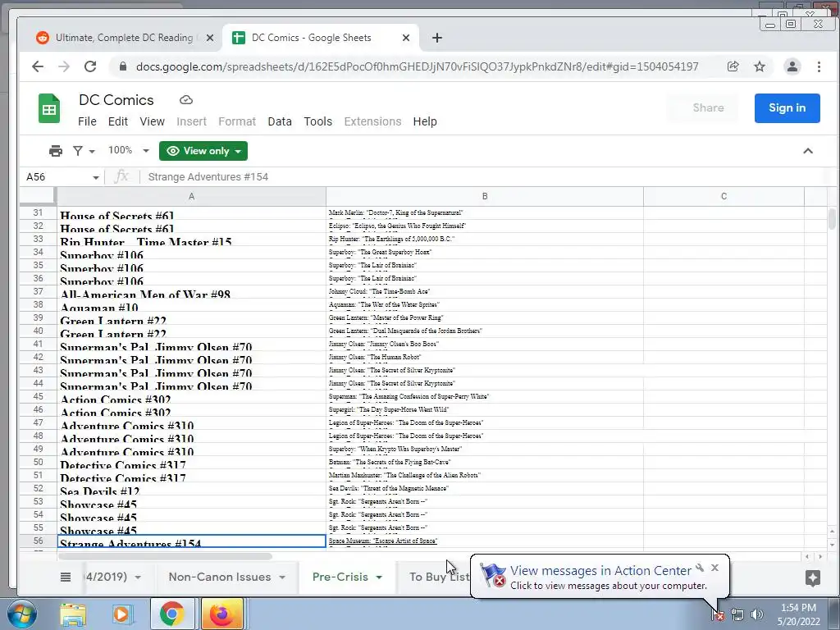Launch Windows Media Player from taskbar
Screen dimensions: 840x630
(x=122, y=614)
